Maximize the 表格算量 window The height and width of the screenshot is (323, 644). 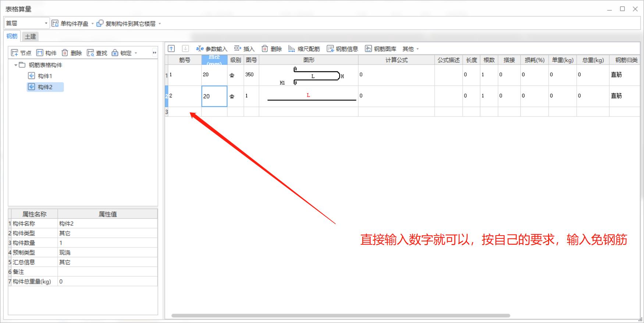click(622, 9)
